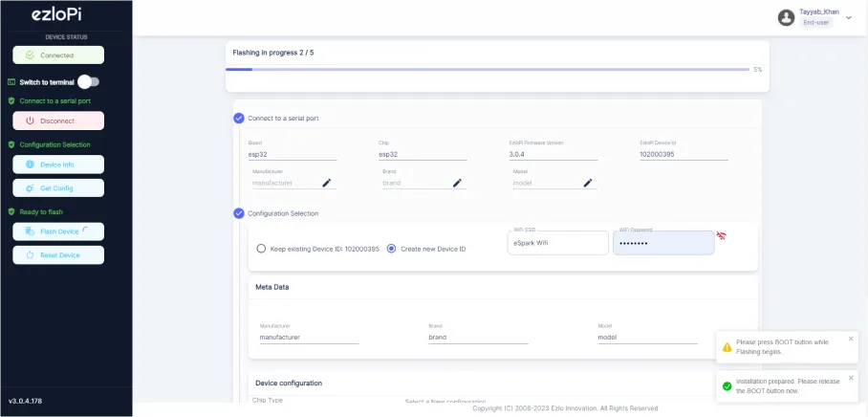The image size is (868, 417).
Task: Click the WiFi SSID input field
Action: click(558, 243)
